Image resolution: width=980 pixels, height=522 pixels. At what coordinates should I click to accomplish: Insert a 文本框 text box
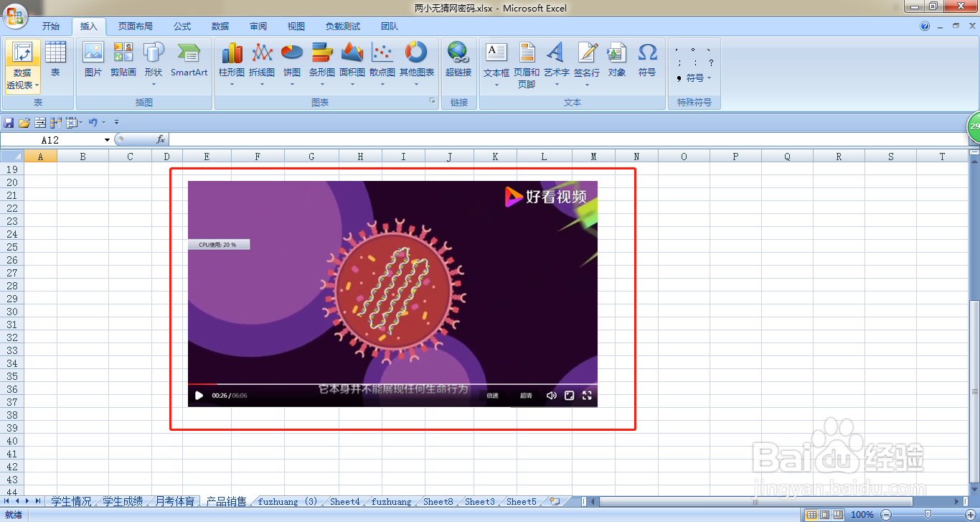496,63
